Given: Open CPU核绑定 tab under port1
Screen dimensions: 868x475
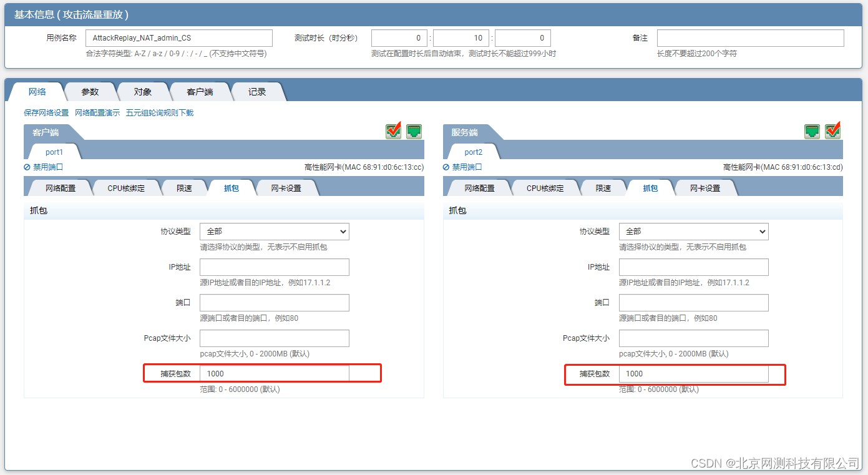Looking at the screenshot, I should coord(126,188).
